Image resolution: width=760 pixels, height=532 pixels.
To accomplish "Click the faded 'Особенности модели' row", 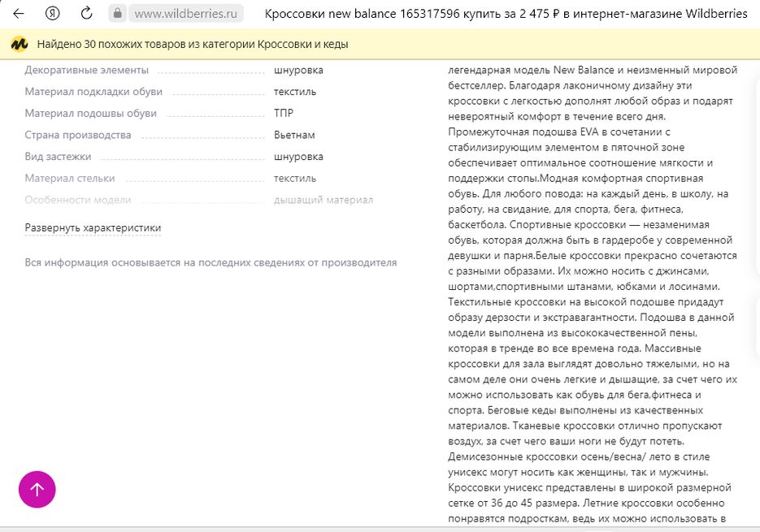I will 78,200.
